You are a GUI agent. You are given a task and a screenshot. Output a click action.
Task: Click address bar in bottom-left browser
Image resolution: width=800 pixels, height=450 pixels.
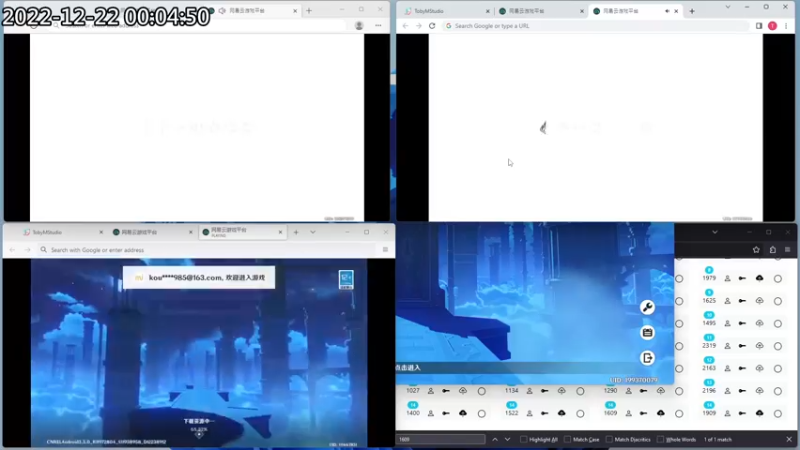click(207, 250)
